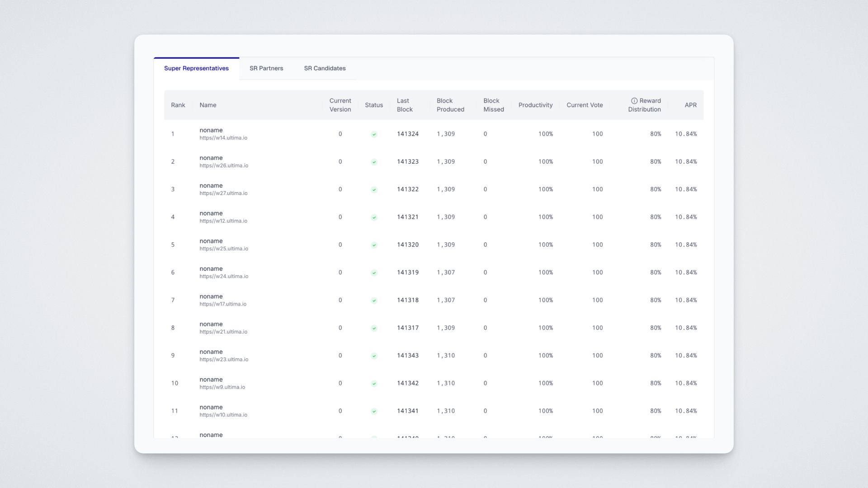Open the SR Candidates tab
The width and height of the screenshot is (868, 488).
coord(325,68)
